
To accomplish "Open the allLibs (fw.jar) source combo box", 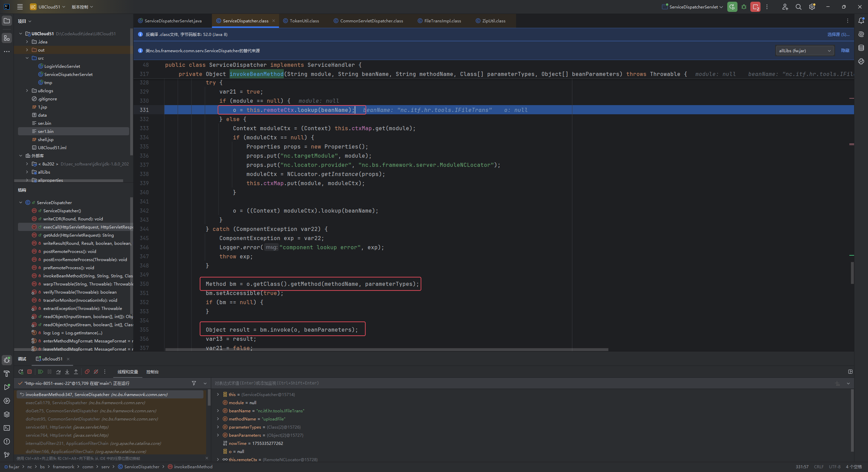I will coord(805,51).
